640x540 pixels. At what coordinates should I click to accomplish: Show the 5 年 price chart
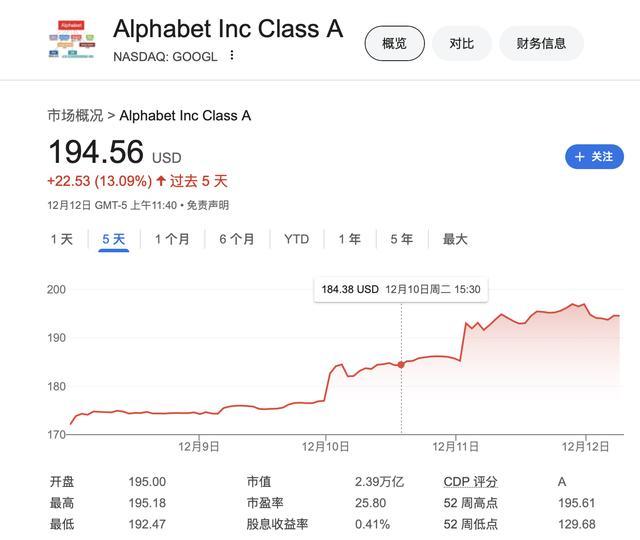click(x=402, y=239)
